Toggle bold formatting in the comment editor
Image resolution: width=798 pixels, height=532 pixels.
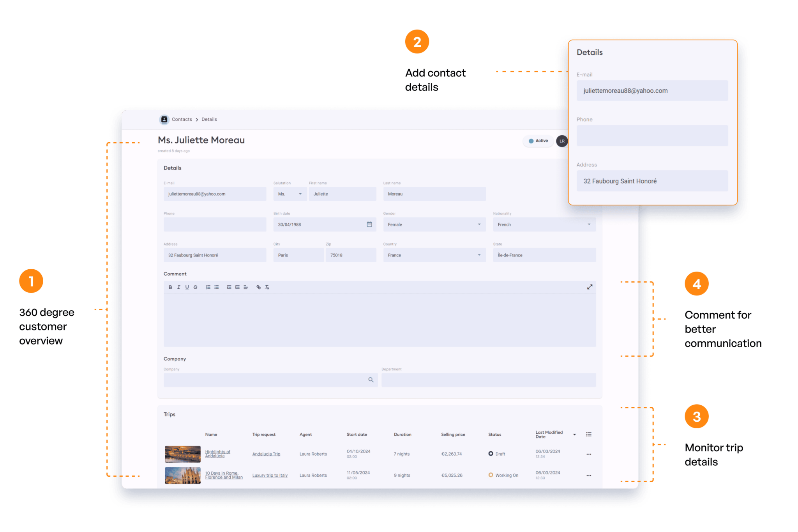pos(170,287)
